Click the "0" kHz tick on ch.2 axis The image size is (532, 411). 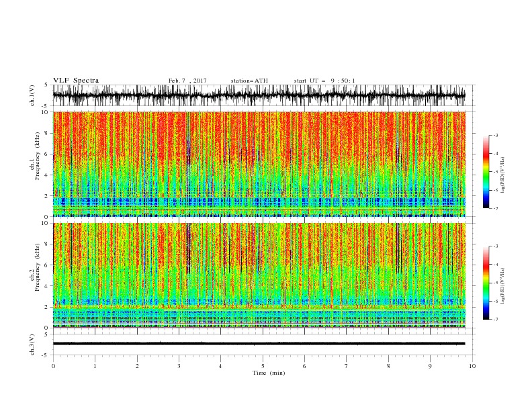[x=47, y=328]
